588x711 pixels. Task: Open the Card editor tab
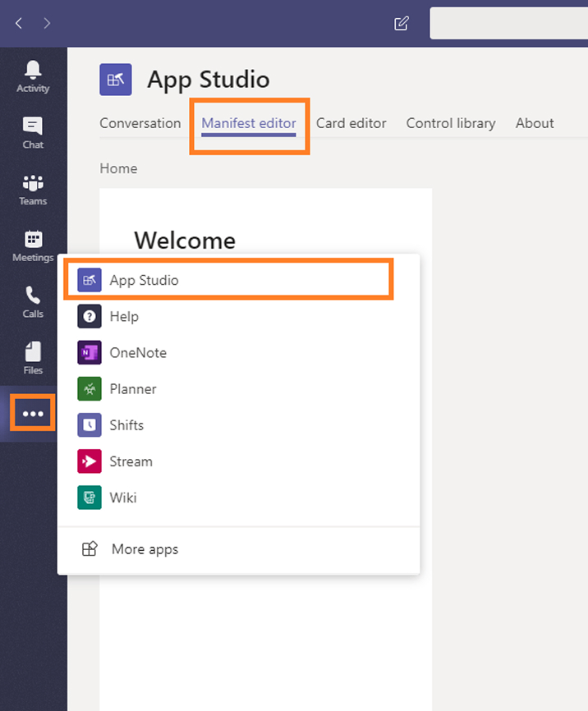point(351,123)
